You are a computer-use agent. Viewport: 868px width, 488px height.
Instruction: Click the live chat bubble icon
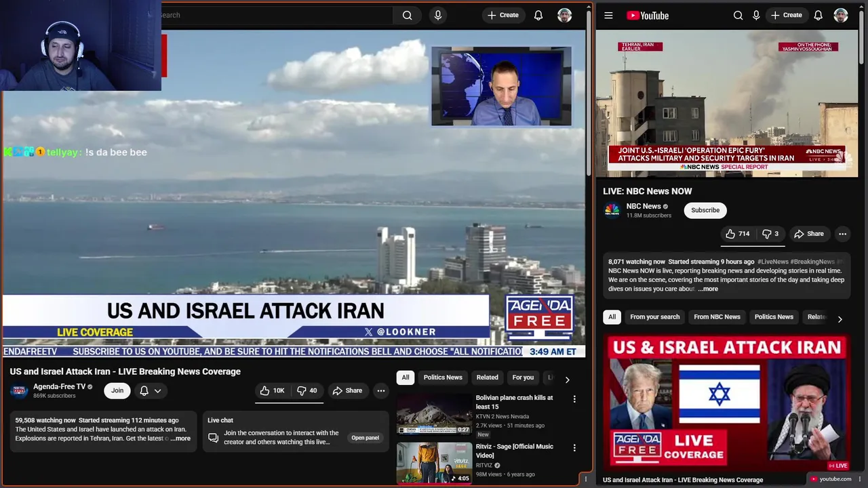pos(213,437)
